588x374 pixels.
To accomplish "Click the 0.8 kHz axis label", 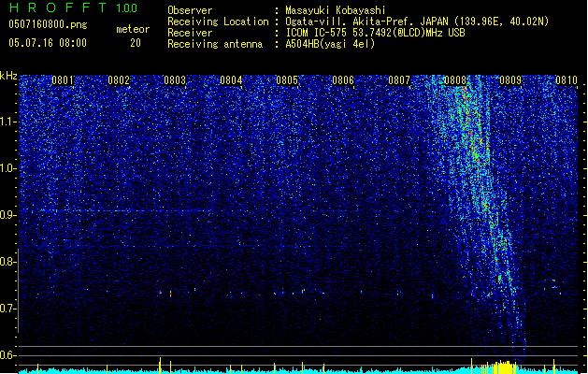I will click(8, 262).
